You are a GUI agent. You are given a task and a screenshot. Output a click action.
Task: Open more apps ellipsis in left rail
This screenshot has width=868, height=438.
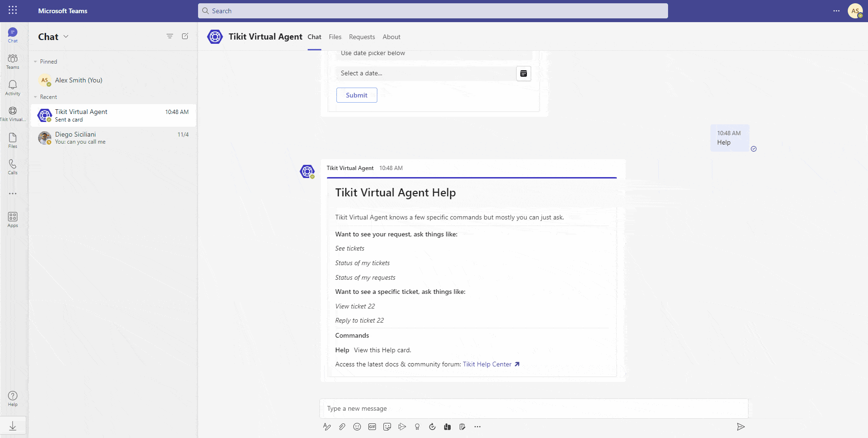point(13,194)
